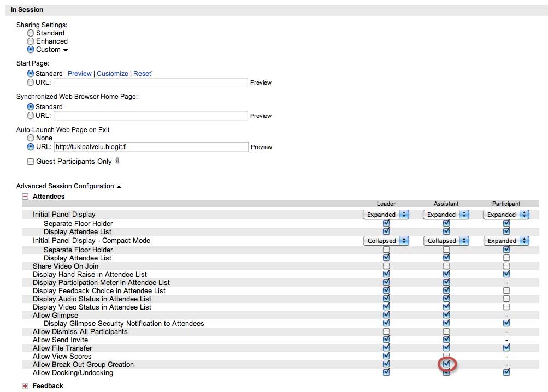The image size is (548, 392).
Task: Collapse Advanced Session Configuration triangle
Action: [x=119, y=187]
